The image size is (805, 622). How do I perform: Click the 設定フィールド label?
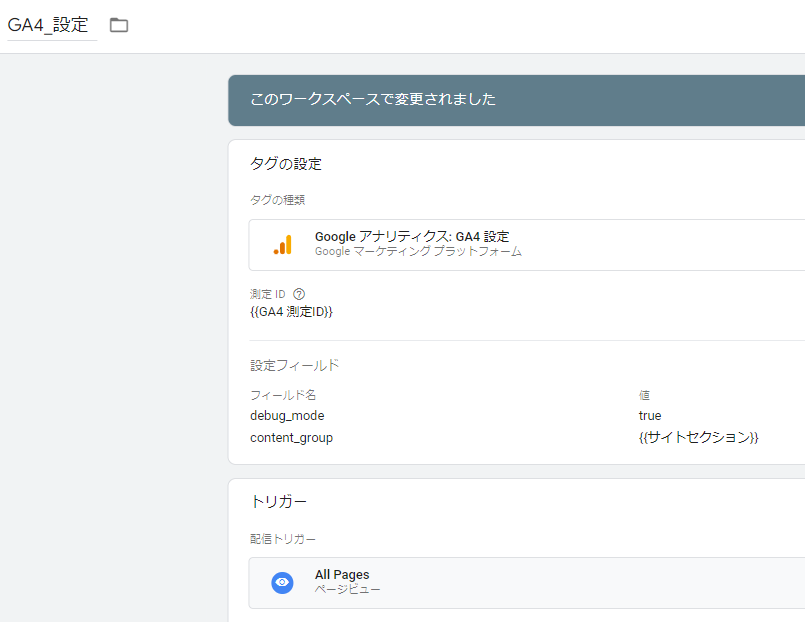click(295, 365)
